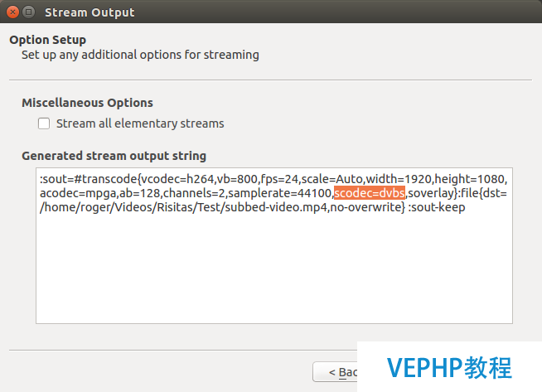Enable Stream all elementary streams checkbox
542x392 pixels.
[x=44, y=123]
